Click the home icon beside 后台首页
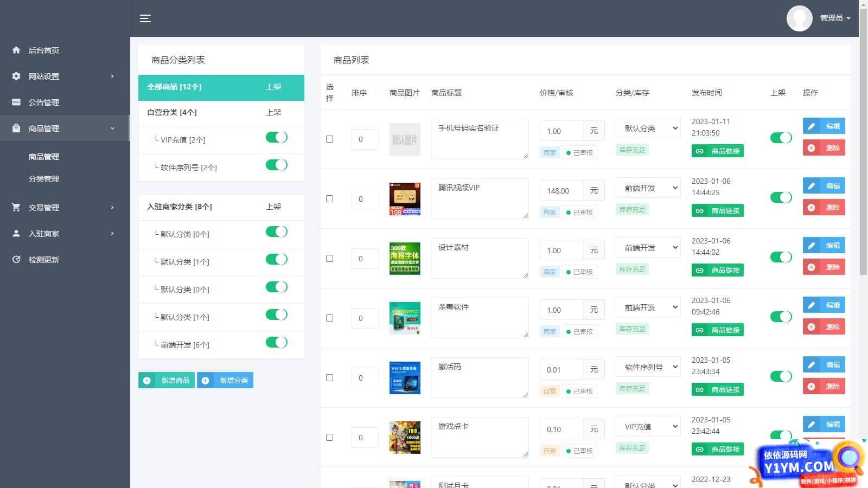 [x=16, y=50]
